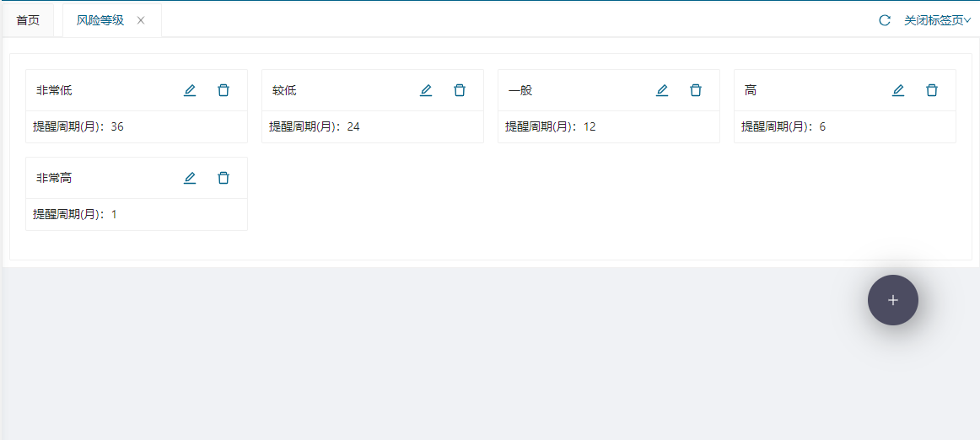Edit the 一般 risk level card

click(x=662, y=90)
